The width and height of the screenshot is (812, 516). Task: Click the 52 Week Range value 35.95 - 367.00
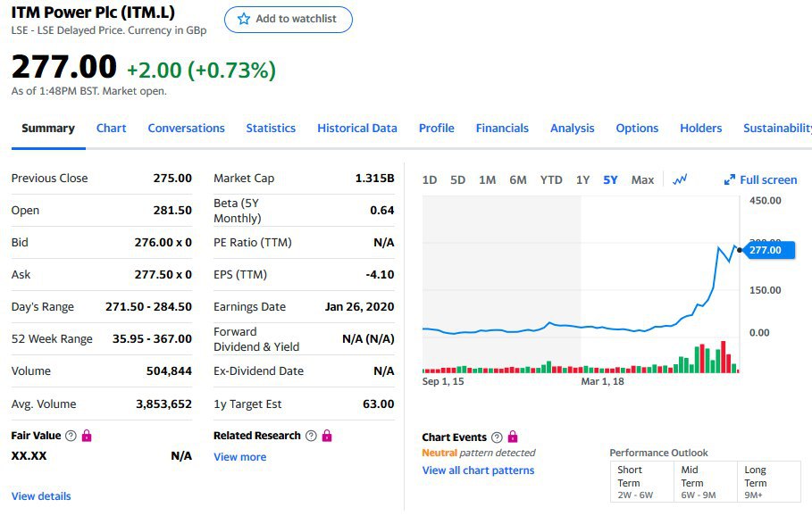click(x=152, y=338)
